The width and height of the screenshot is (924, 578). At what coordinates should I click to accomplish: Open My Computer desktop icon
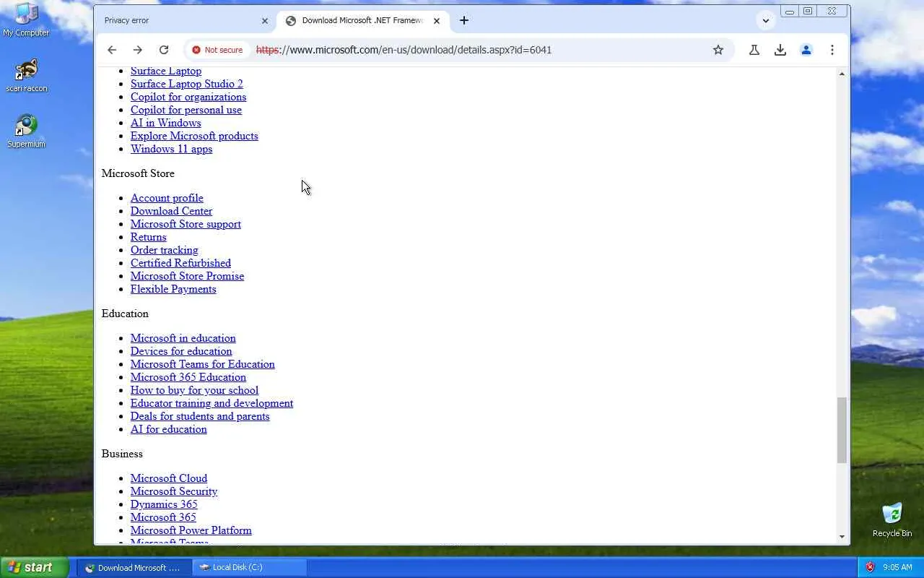[x=26, y=20]
